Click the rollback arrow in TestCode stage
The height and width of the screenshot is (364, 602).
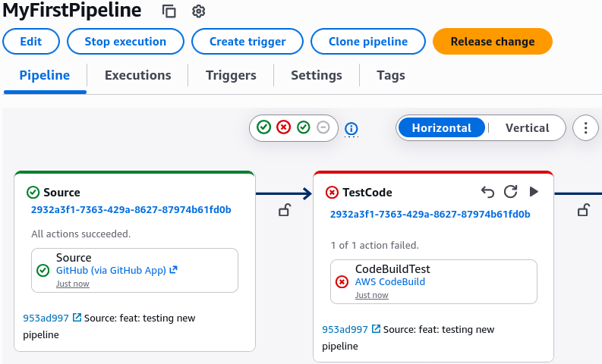point(487,192)
